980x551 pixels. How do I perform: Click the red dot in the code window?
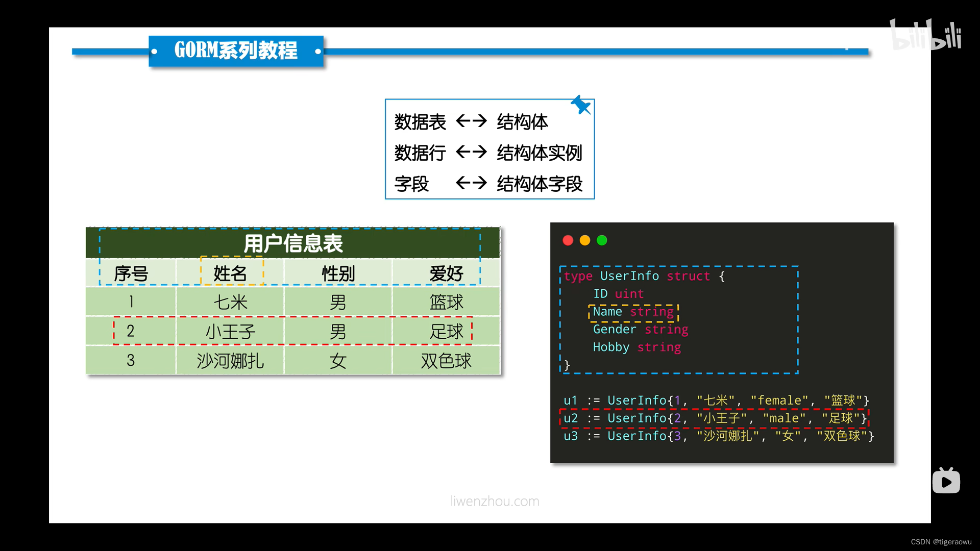point(568,240)
